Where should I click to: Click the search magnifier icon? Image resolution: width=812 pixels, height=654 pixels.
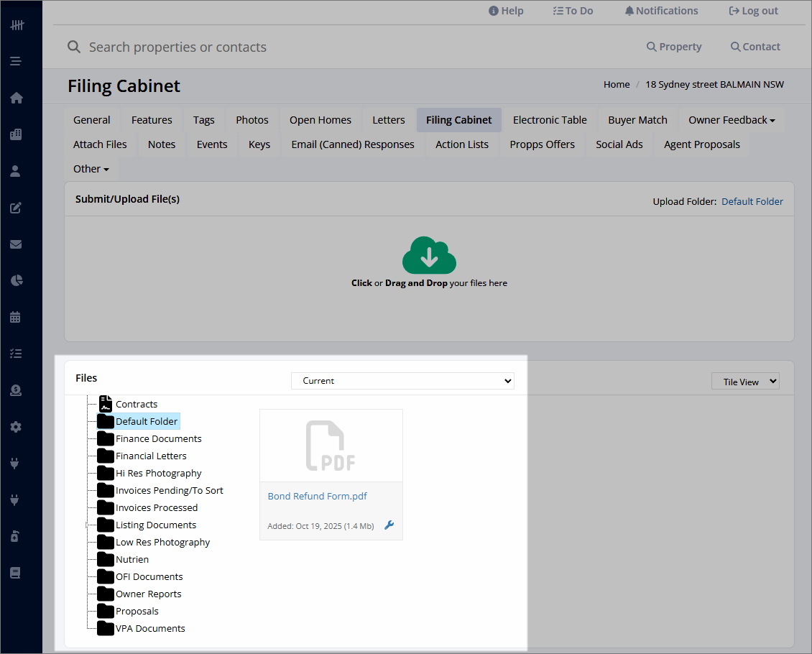[74, 47]
